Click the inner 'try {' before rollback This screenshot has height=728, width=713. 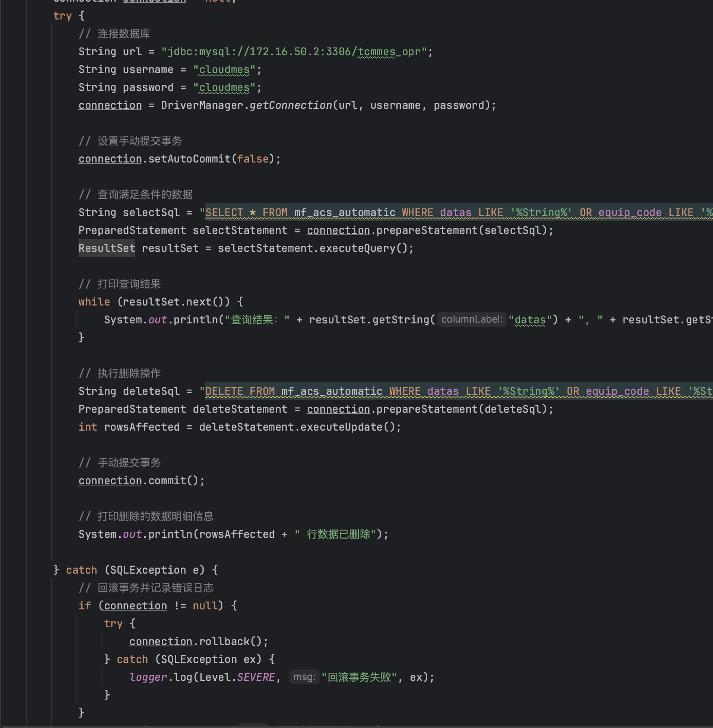[120, 624]
